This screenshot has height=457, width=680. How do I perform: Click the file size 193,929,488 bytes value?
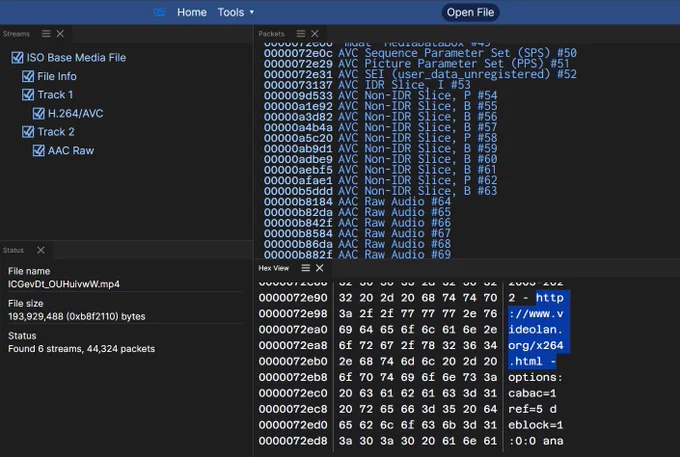pos(77,317)
